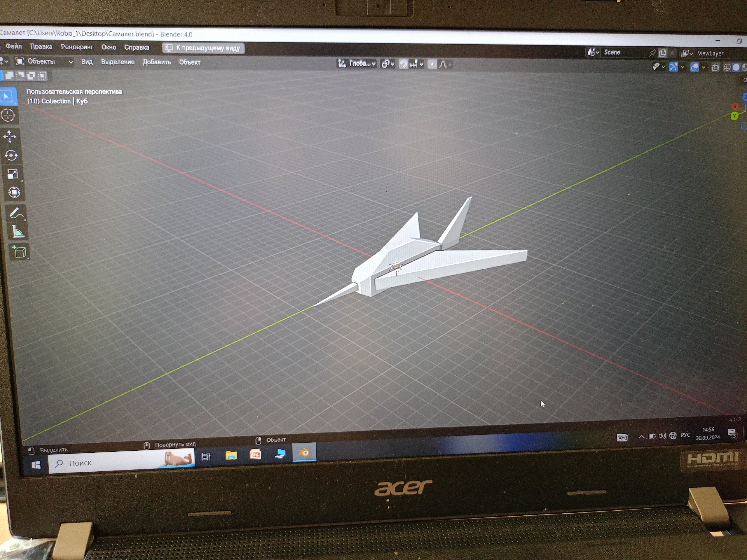The image size is (747, 560).
Task: Select the Annotate pencil tool
Action: [x=16, y=213]
